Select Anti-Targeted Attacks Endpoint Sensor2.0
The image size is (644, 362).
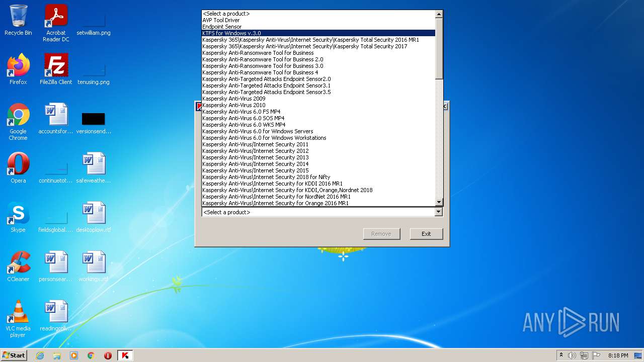coord(318,79)
